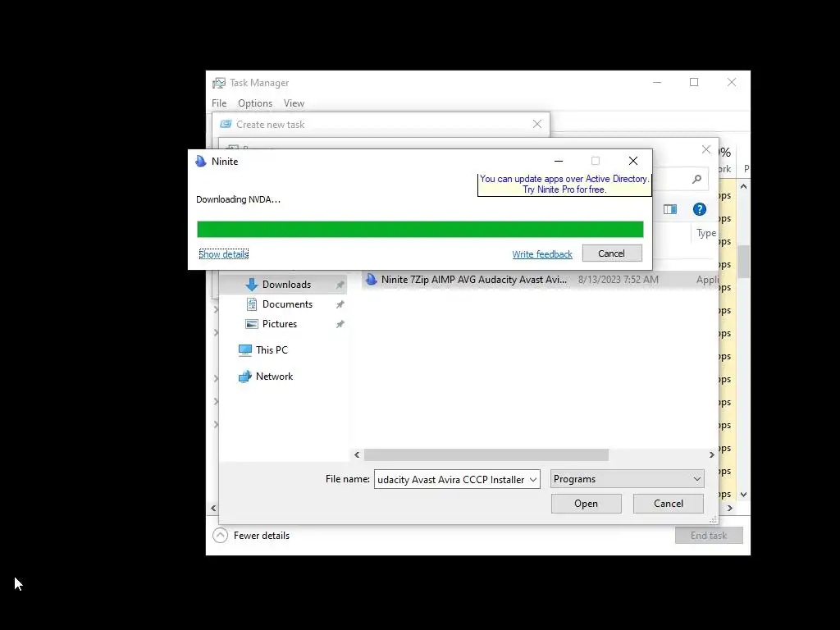Open the File menu in Task Manager
Screen dimensions: 840x630
pyautogui.click(x=219, y=103)
